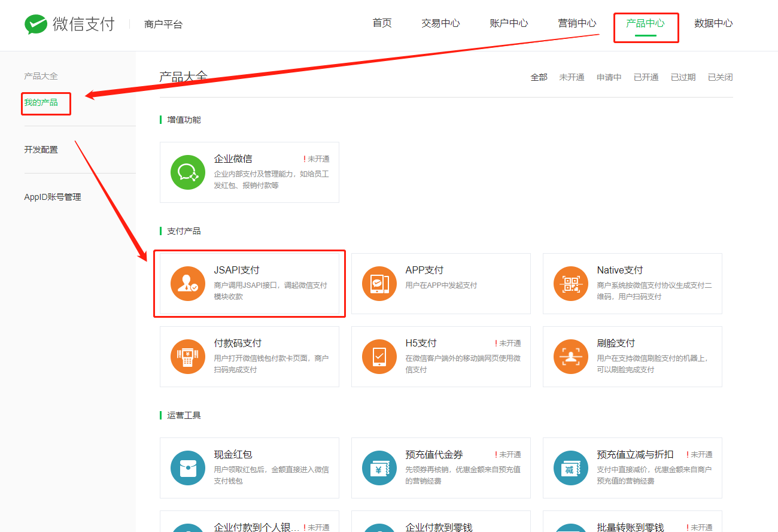Viewport: 778px width, 532px height.
Task: Click the 产品大全 sidebar heading
Action: click(41, 76)
